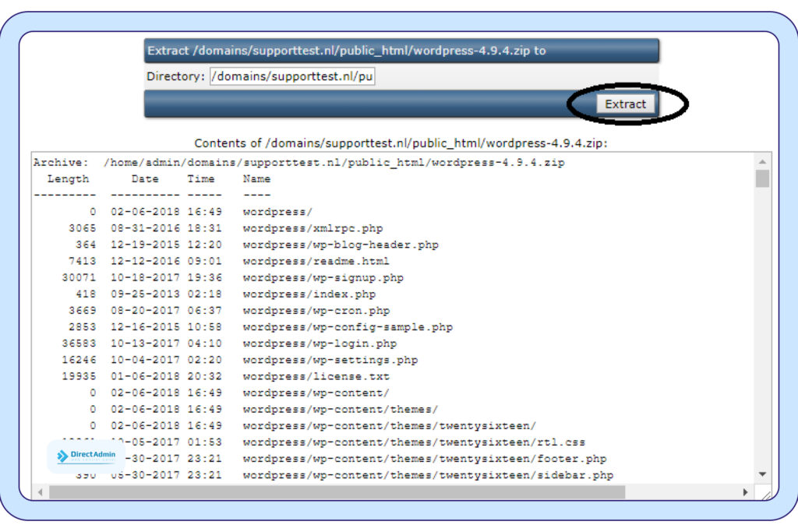
Task: Click the 36583 length value
Action: tap(79, 344)
